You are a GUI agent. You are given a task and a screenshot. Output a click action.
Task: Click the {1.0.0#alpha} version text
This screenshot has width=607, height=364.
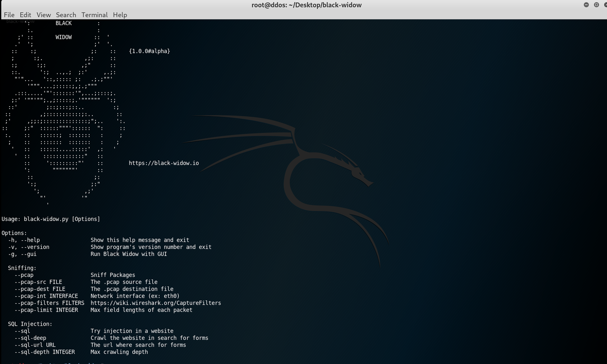pos(149,51)
